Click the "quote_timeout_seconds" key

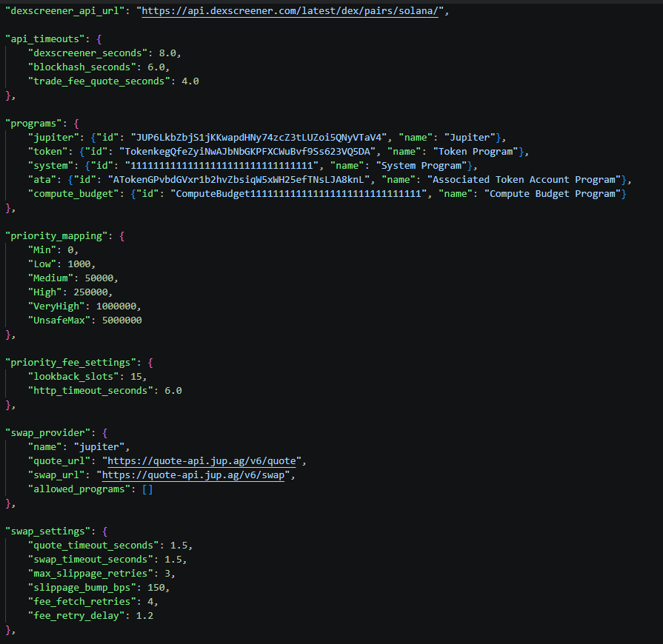93,546
